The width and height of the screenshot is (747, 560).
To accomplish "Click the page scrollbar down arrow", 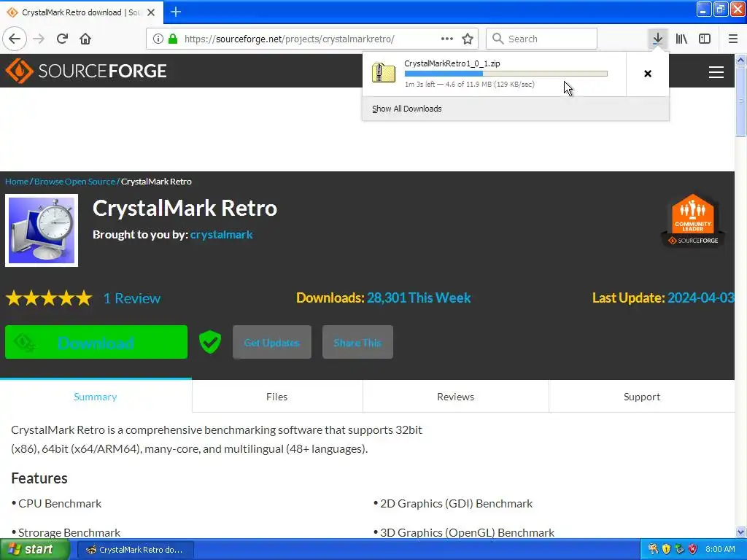I will (x=741, y=532).
